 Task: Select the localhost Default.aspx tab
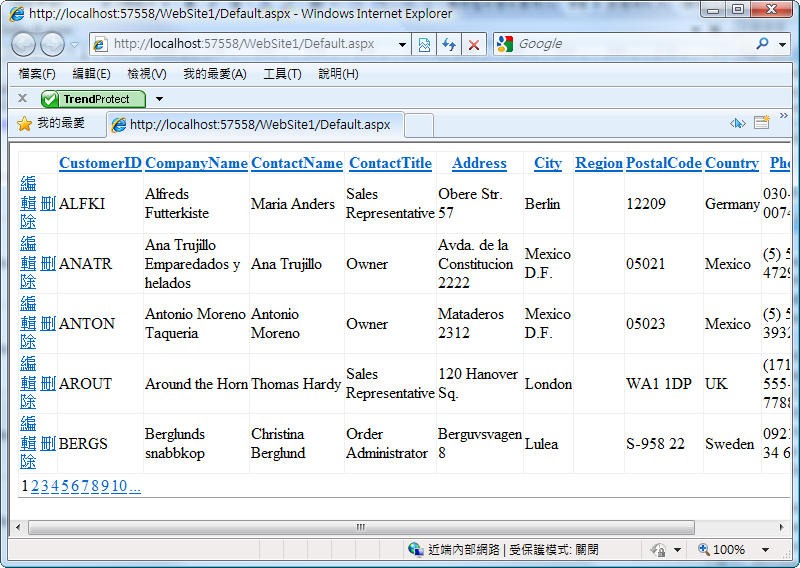pyautogui.click(x=255, y=125)
